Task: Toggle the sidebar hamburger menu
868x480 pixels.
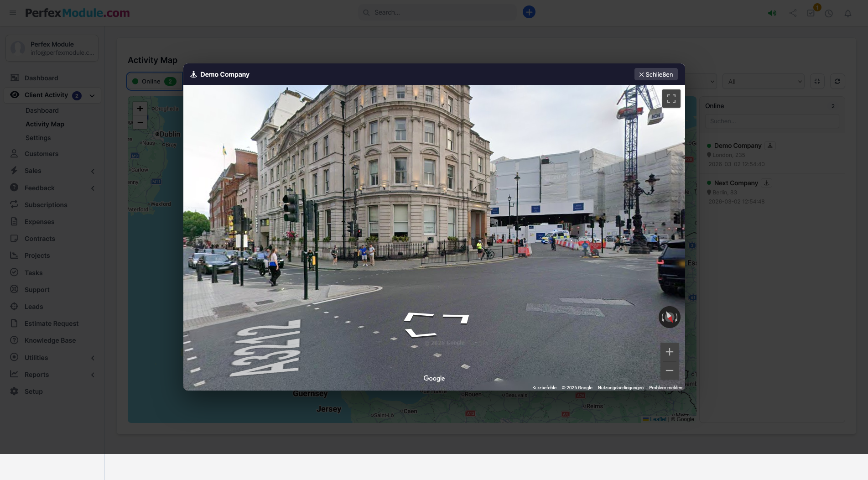Action: click(x=13, y=13)
